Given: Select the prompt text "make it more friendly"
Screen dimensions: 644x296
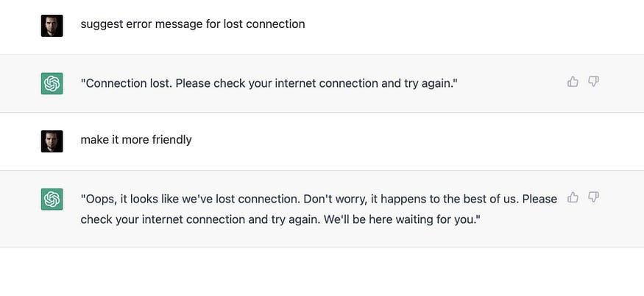Looking at the screenshot, I should point(136,140).
